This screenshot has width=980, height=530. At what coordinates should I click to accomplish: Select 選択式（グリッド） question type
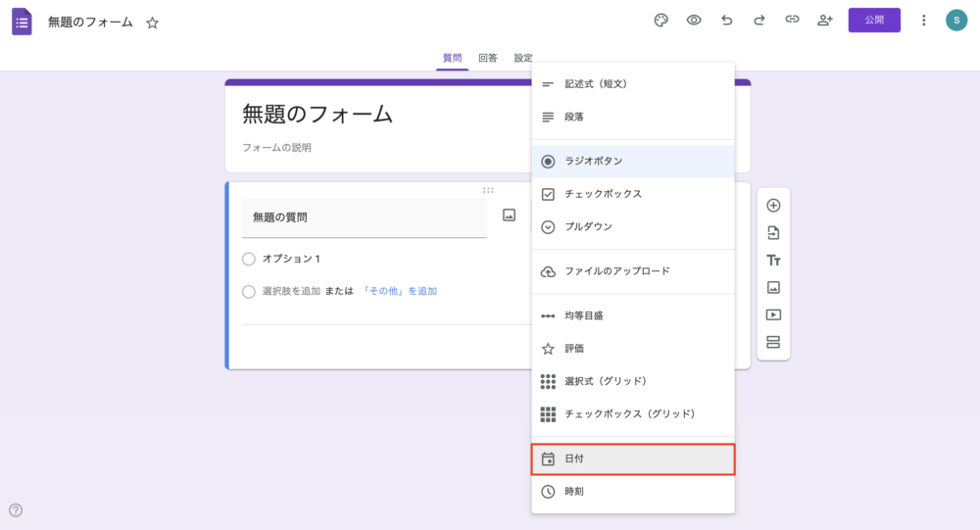coord(633,381)
